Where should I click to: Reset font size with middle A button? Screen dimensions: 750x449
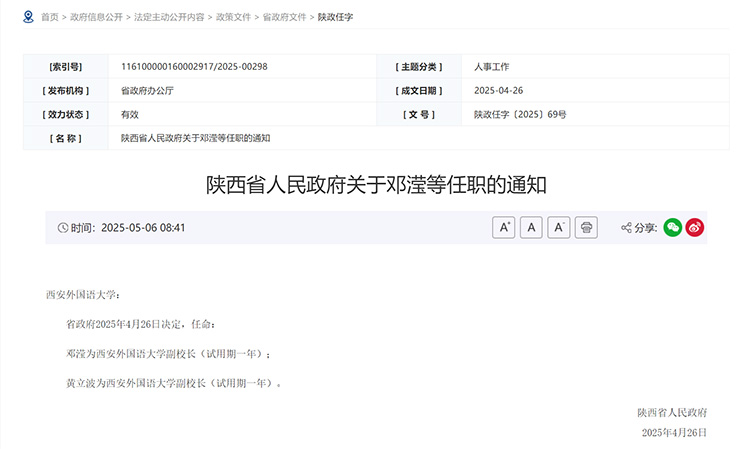532,228
